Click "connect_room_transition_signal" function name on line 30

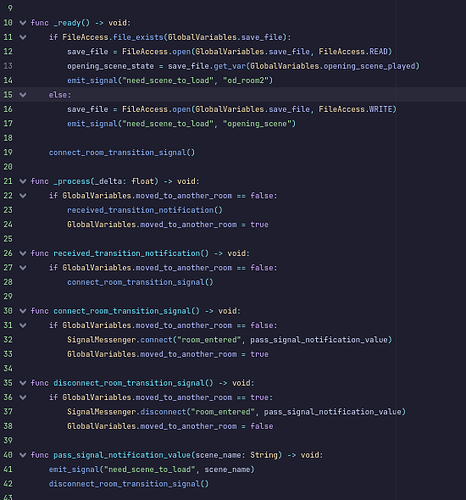tap(122, 311)
